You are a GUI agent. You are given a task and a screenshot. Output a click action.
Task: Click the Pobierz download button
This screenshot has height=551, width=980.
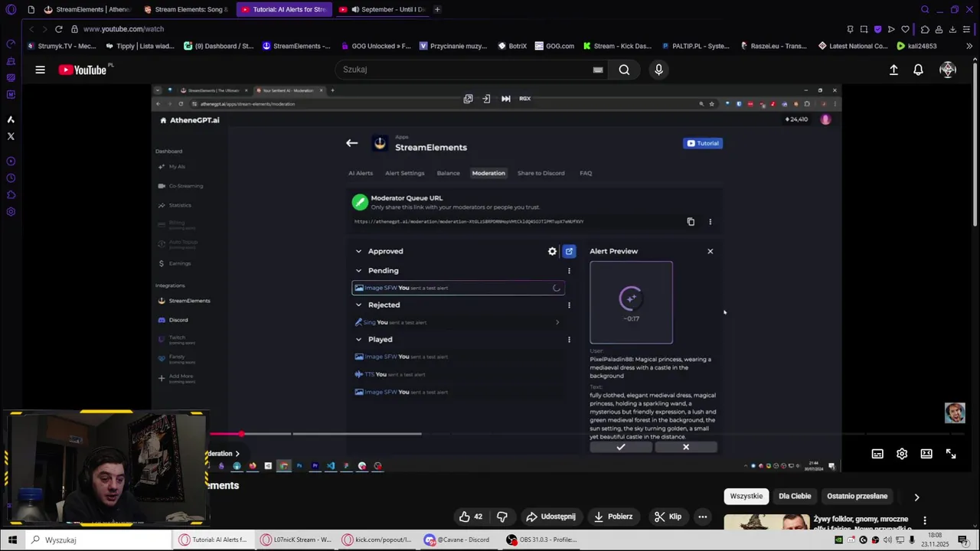tap(612, 517)
